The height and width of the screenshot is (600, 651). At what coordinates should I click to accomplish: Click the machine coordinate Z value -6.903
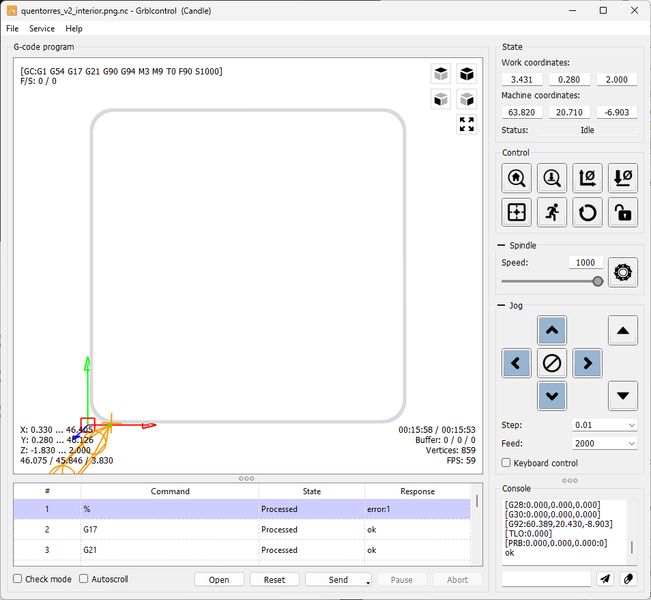tap(617, 112)
